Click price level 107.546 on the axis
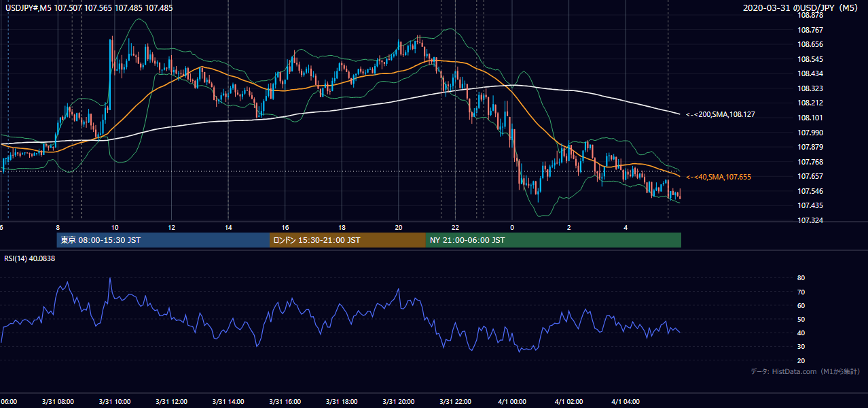Image resolution: width=868 pixels, height=408 pixels. tap(810, 191)
